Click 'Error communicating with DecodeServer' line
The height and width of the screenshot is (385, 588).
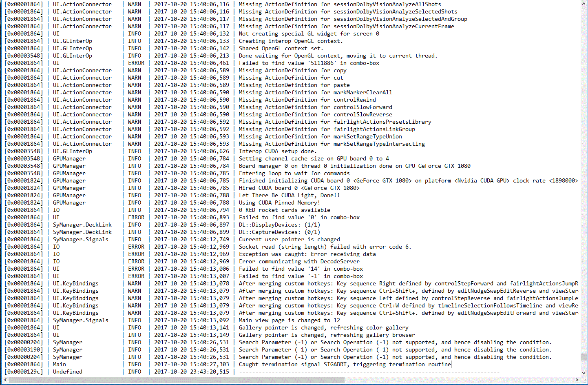tap(299, 261)
